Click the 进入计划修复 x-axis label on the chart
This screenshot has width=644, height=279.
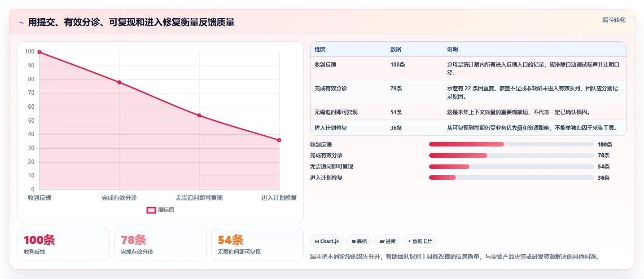(279, 198)
